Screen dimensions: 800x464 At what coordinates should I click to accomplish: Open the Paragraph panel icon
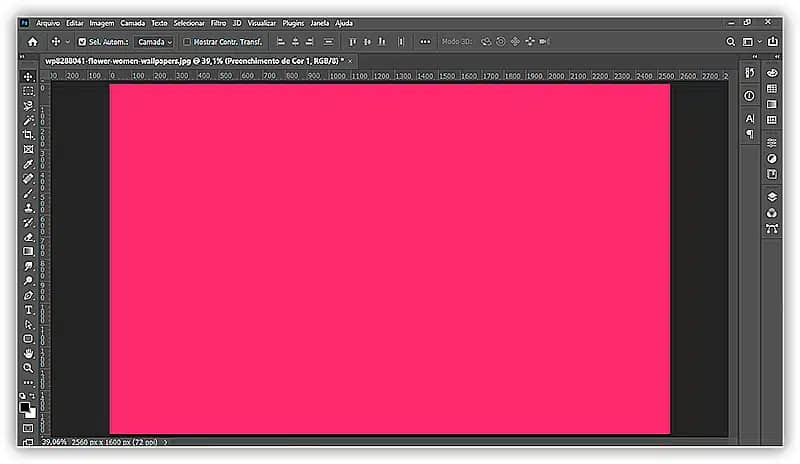(x=749, y=134)
